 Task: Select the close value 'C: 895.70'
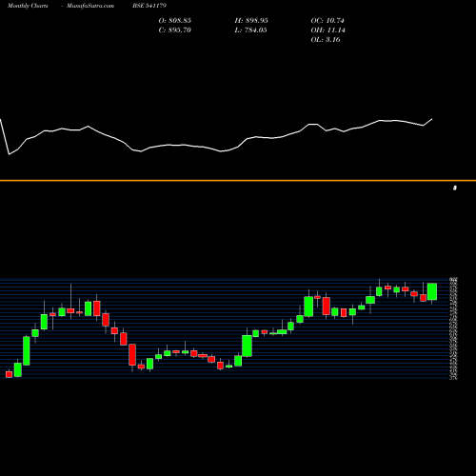(x=175, y=30)
